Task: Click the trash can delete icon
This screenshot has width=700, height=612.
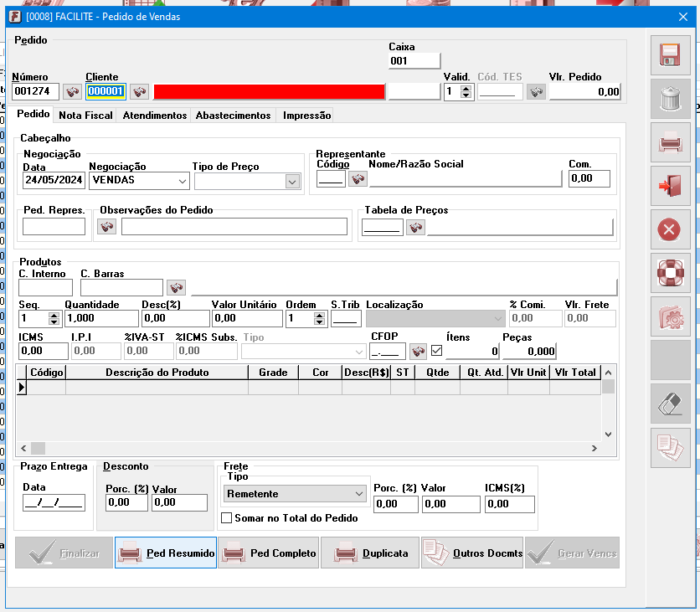Action: (670, 99)
